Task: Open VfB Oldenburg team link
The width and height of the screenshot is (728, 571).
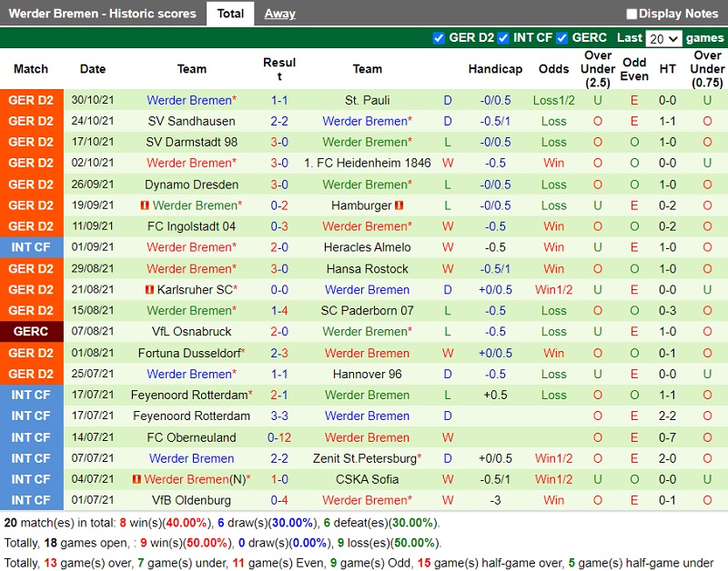Action: 191,500
